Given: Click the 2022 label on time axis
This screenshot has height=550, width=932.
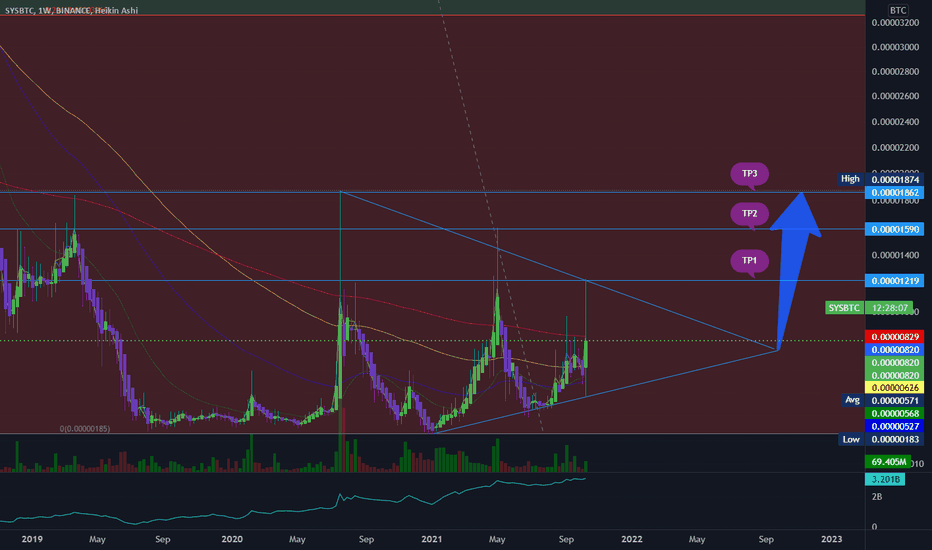Looking at the screenshot, I should pos(632,539).
